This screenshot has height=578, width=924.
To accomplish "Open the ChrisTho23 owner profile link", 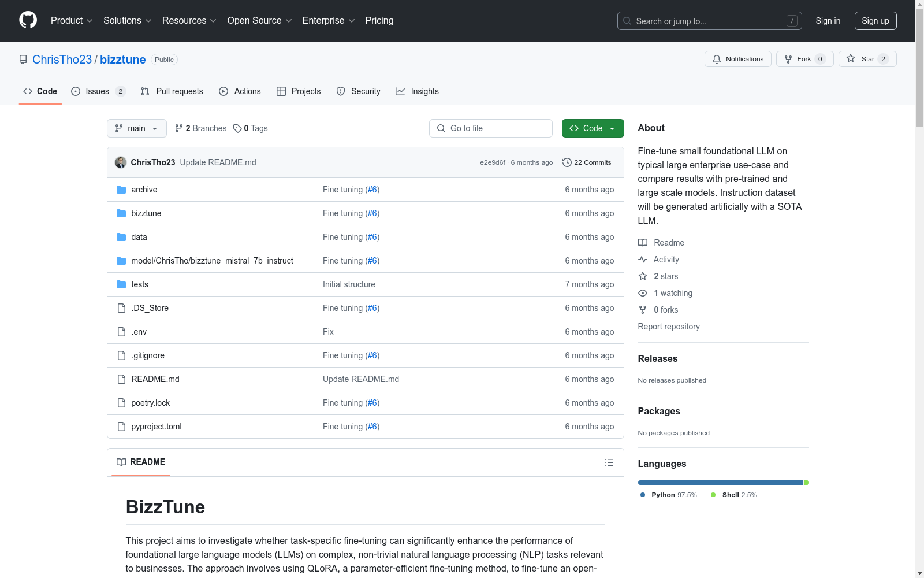I will 62,60.
